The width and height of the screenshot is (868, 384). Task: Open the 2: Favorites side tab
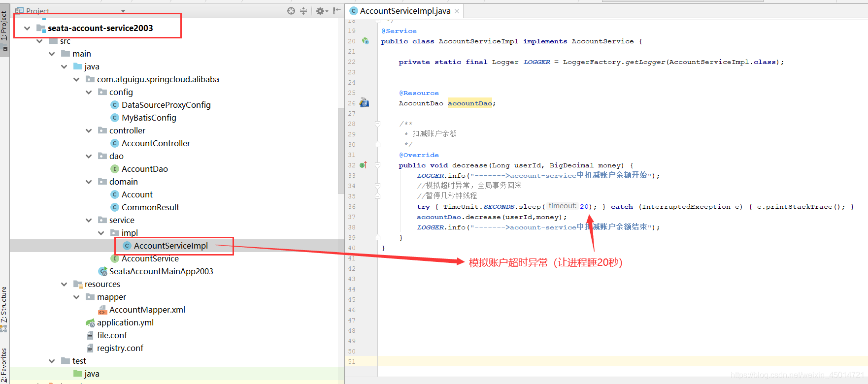coord(4,365)
